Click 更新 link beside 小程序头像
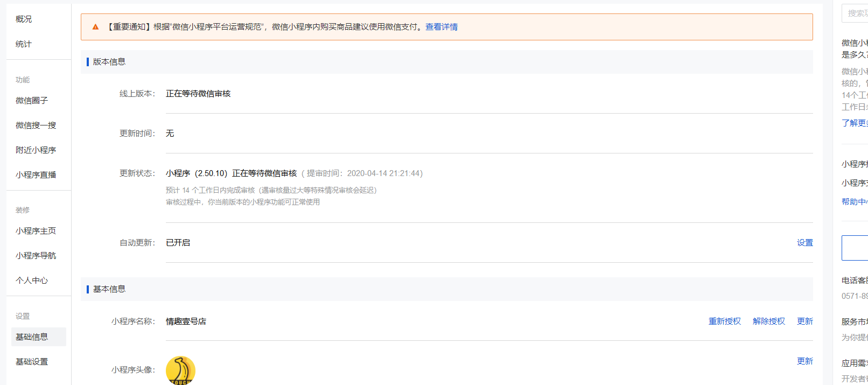Viewport: 868px width, 385px height. pyautogui.click(x=805, y=361)
